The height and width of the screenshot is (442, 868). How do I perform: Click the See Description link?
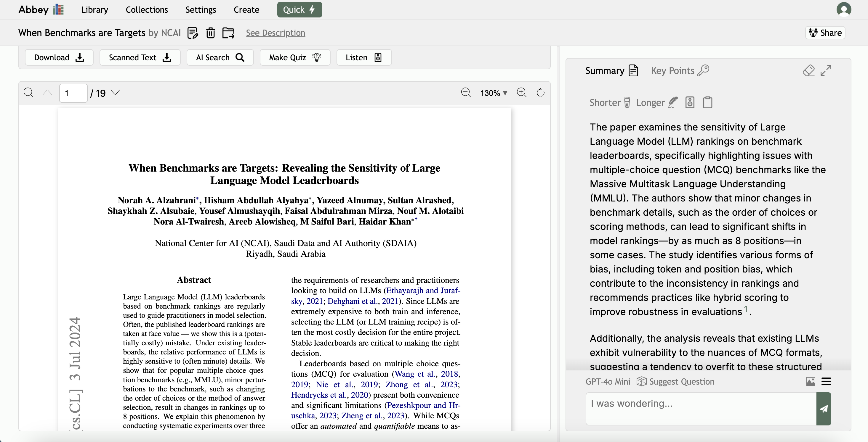(x=275, y=33)
